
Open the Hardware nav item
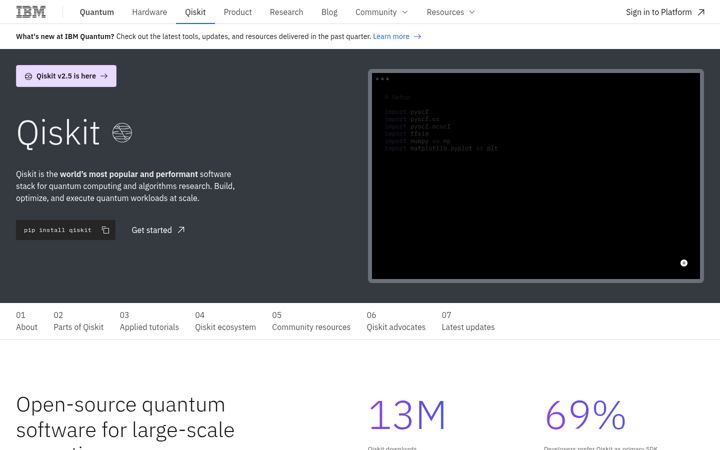point(150,12)
